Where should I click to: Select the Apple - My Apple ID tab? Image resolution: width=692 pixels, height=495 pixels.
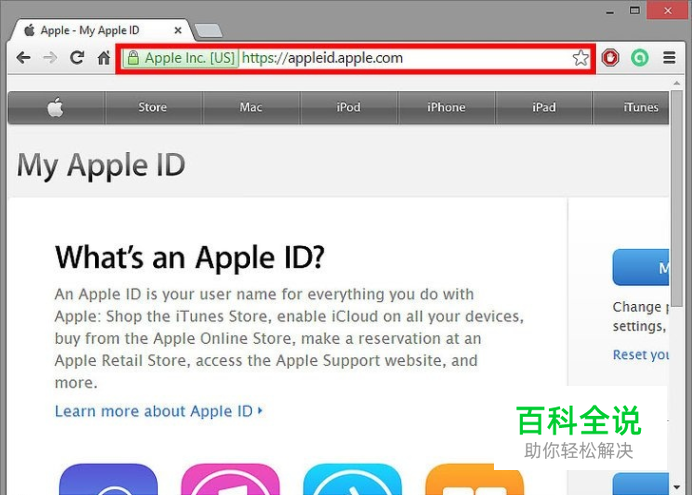coord(102,30)
